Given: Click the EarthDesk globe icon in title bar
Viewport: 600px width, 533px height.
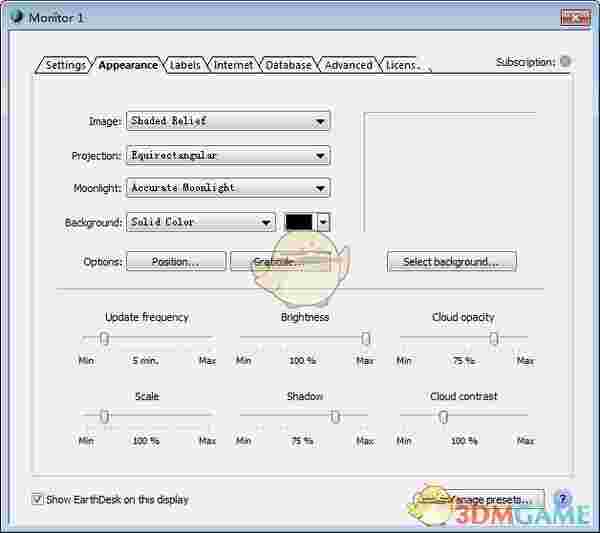Looking at the screenshot, I should click(16, 17).
